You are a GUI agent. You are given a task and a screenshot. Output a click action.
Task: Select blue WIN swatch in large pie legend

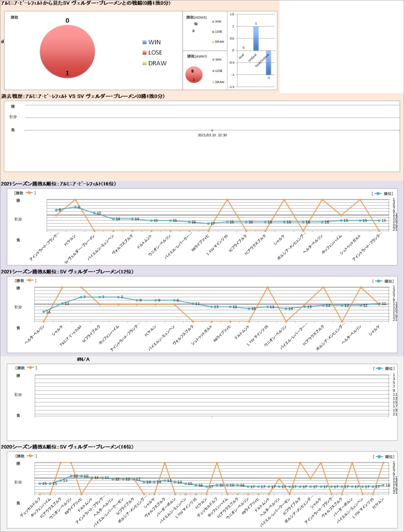pyautogui.click(x=145, y=42)
